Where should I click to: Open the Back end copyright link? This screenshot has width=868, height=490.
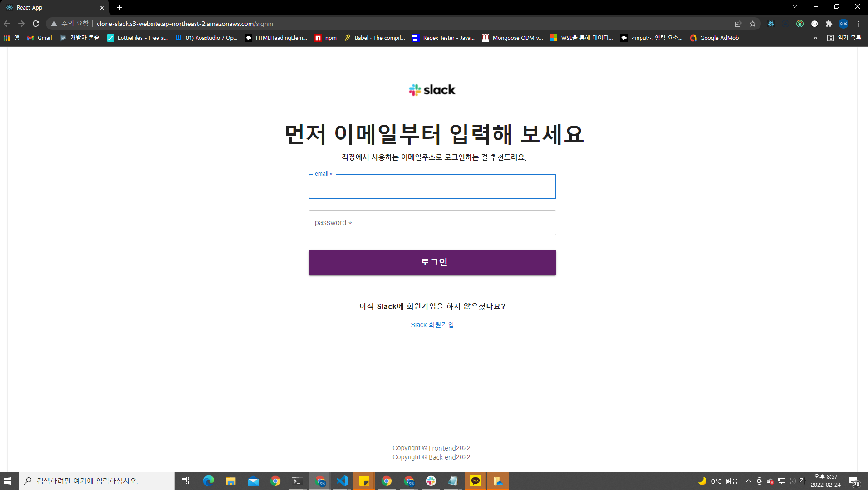click(442, 457)
